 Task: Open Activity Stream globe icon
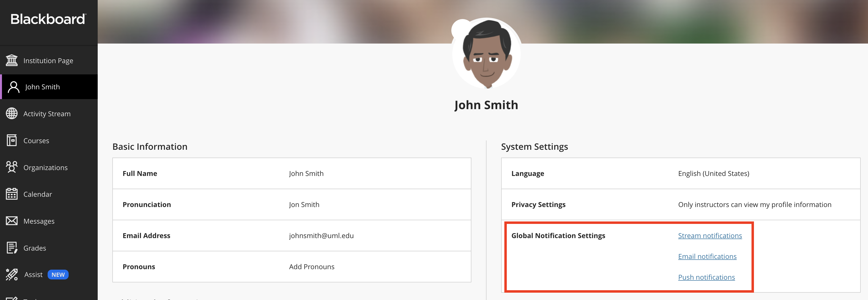(x=12, y=114)
